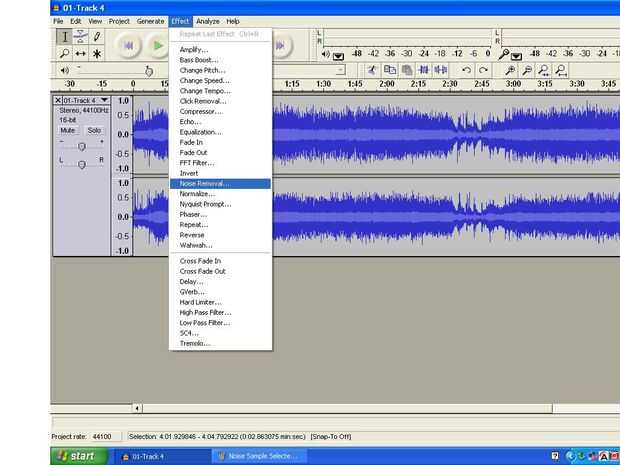
Task: Choose Amplify effect
Action: tap(220, 50)
